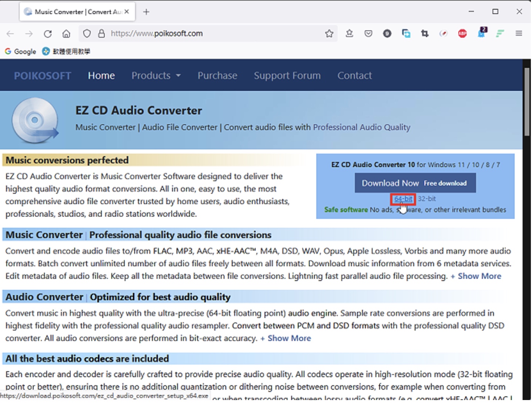The height and width of the screenshot is (403, 532).
Task: Bookmark this page with the star icon
Action: point(329,34)
